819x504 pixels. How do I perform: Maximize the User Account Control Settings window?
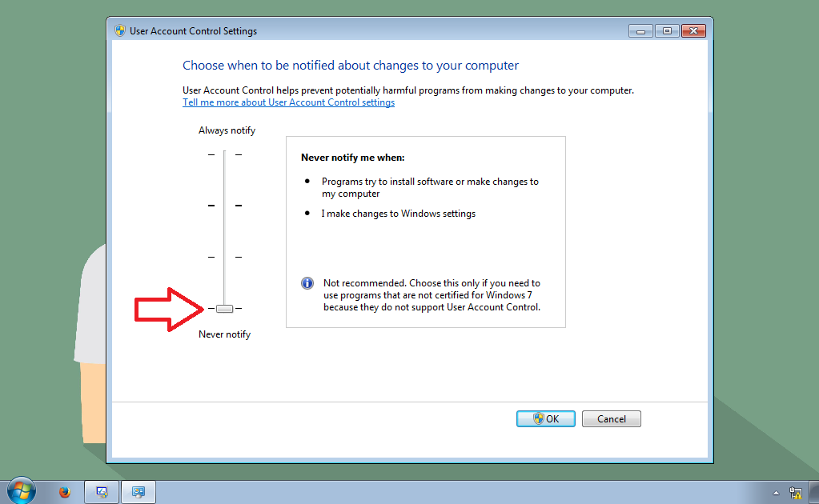coord(667,31)
